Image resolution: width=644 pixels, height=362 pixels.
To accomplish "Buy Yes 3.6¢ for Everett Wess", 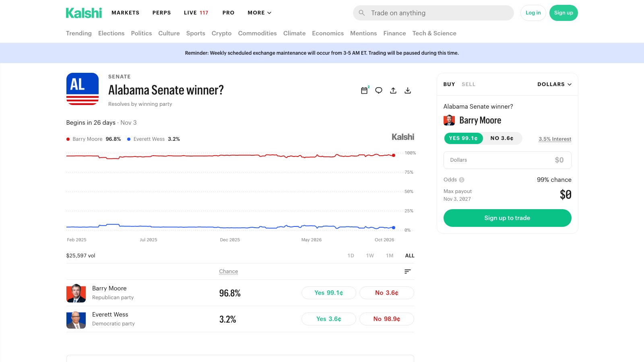I will tap(329, 319).
